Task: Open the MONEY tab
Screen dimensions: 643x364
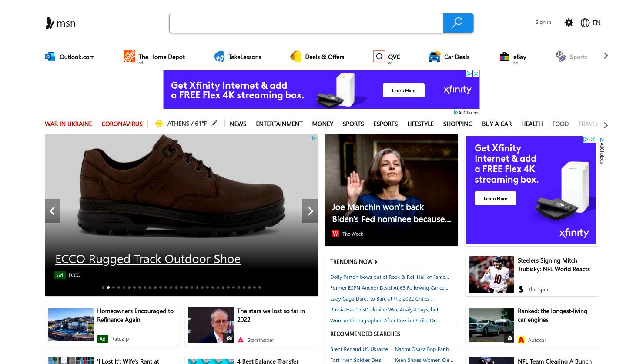Action: 323,124
